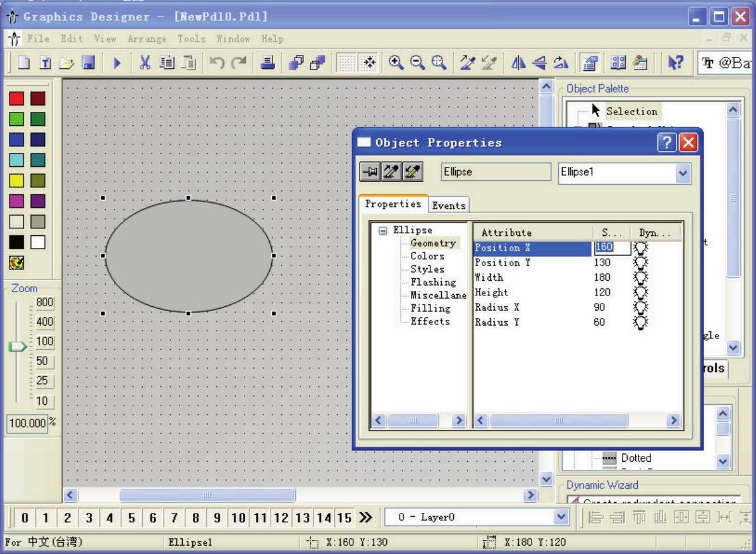Viewport: 756px width, 554px height.
Task: Click the zoom percentage input field
Action: [x=27, y=423]
